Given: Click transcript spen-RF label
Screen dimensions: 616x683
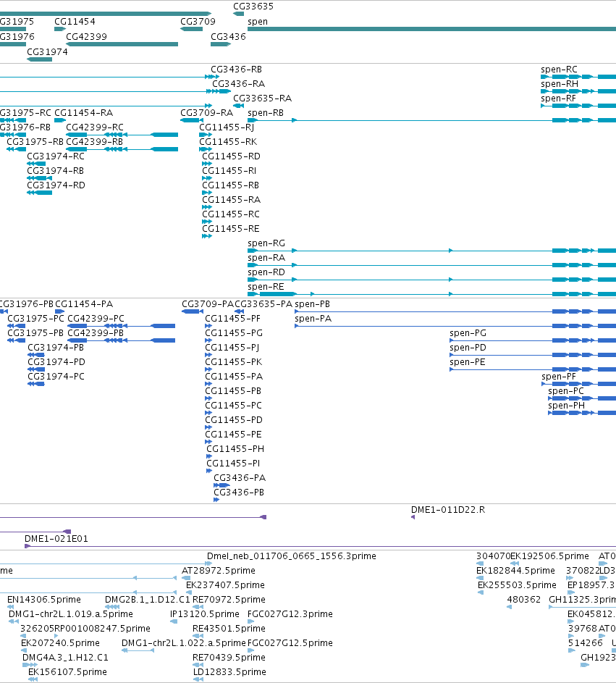Looking at the screenshot, I should coord(558,99).
